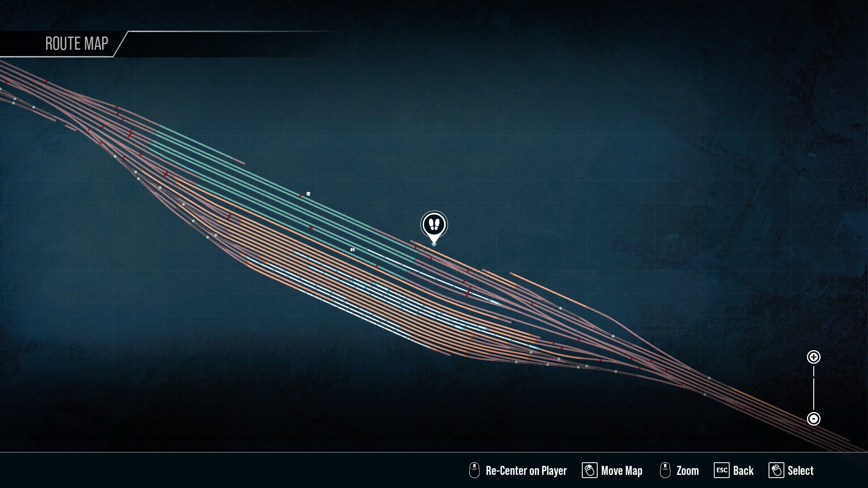This screenshot has width=868, height=488.
Task: Click the small white marker between teal and orange tracks
Action: pyautogui.click(x=353, y=249)
